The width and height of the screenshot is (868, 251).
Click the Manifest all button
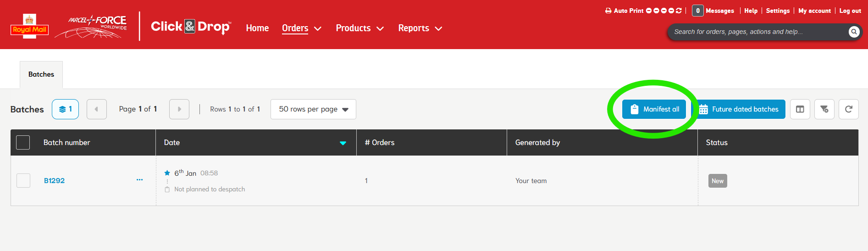[654, 109]
